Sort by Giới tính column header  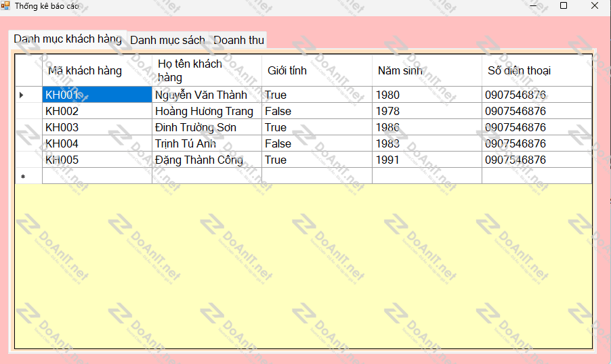point(316,70)
